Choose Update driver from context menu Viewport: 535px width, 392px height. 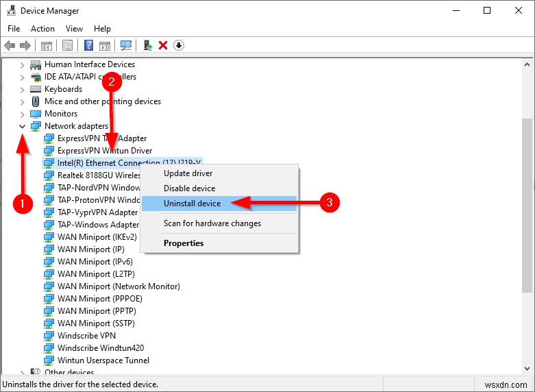(220, 173)
